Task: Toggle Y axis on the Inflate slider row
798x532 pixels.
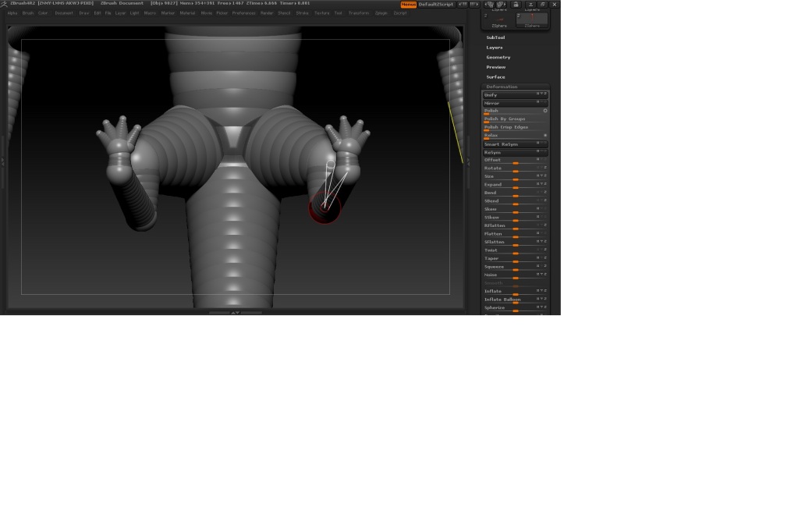Action: (541, 291)
